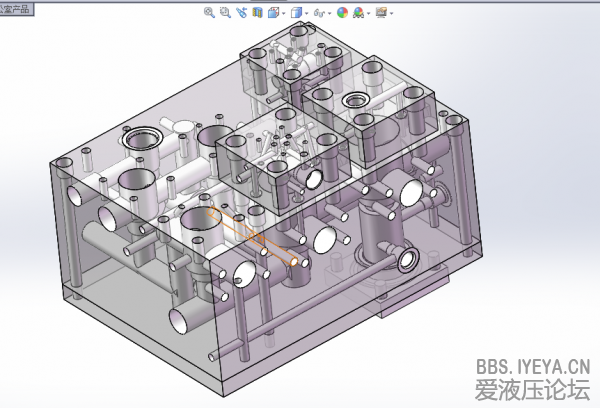
Task: Expand the View Orientation dropdown arrow
Action: pyautogui.click(x=283, y=14)
